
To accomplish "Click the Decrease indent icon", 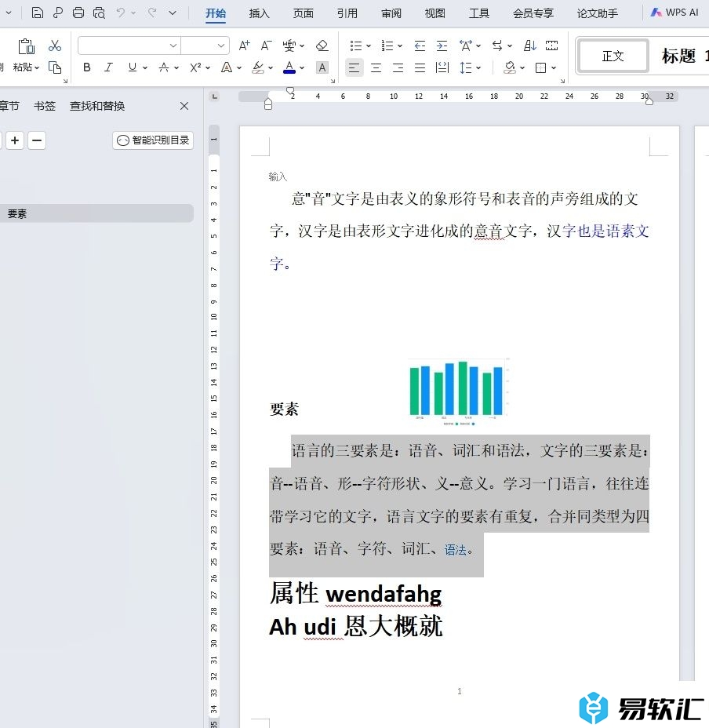I will [420, 45].
